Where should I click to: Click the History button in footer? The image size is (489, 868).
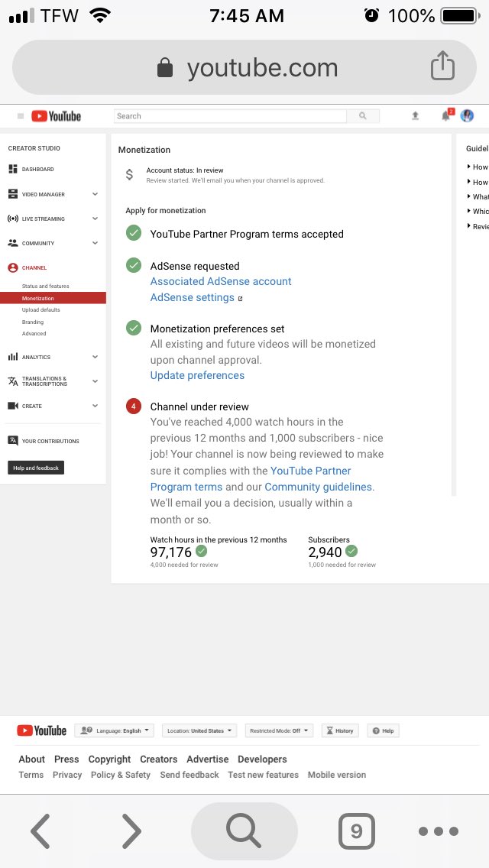[339, 730]
